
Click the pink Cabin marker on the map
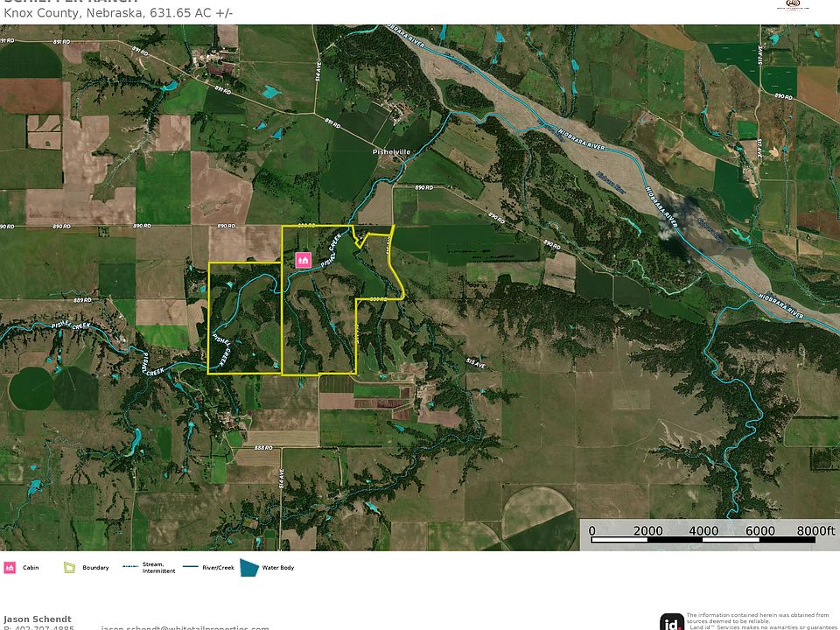304,260
